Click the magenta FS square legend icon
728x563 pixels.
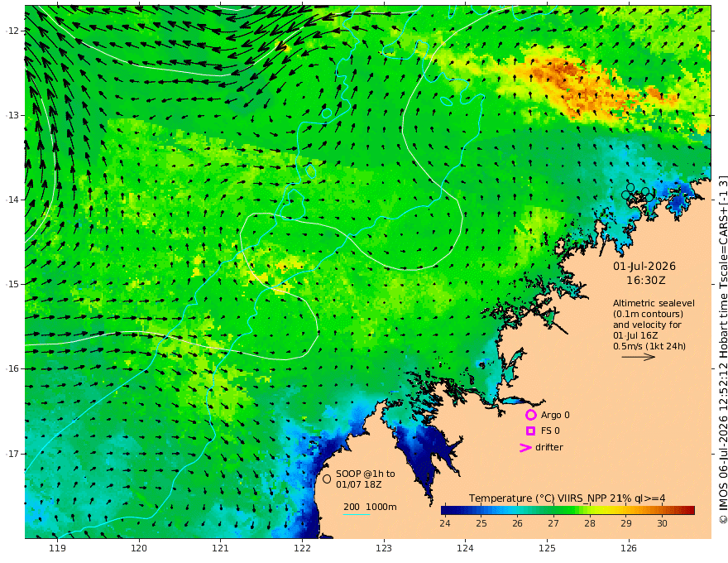[x=530, y=431]
